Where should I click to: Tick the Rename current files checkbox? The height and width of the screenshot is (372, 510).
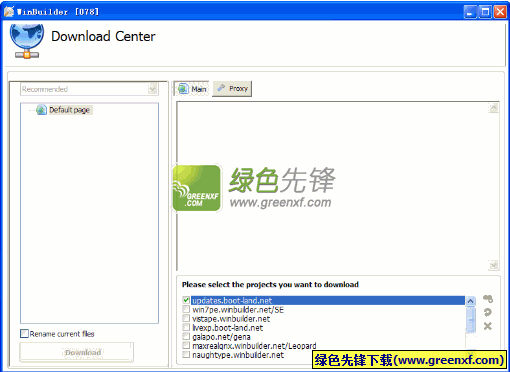(x=24, y=333)
